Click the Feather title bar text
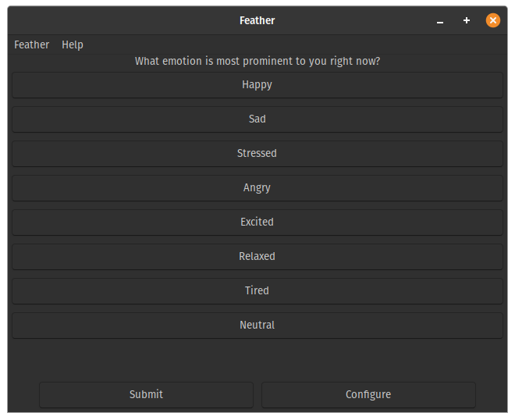This screenshot has width=515, height=420. [x=257, y=21]
